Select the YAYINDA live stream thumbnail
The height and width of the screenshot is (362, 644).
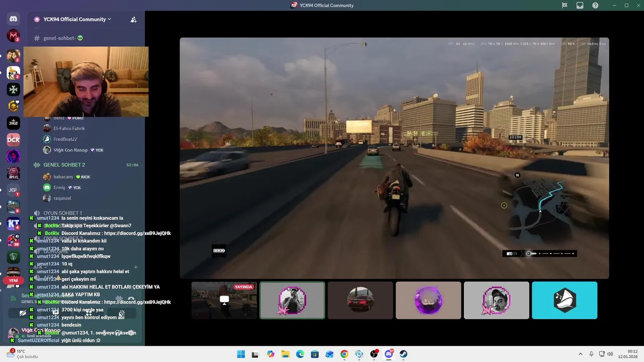(x=224, y=300)
